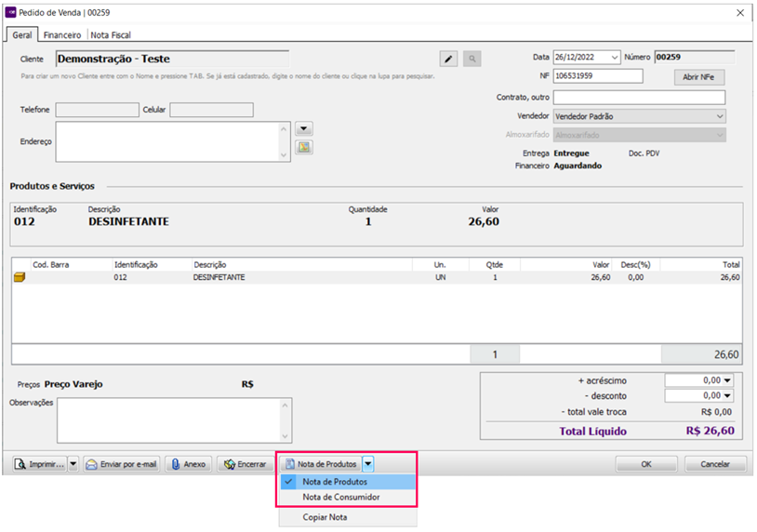
Task: Open the acréscimo value dropdown
Action: click(727, 379)
